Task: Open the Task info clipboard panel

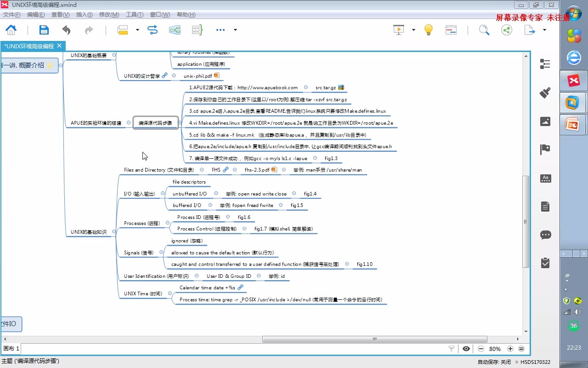Action: (x=545, y=263)
